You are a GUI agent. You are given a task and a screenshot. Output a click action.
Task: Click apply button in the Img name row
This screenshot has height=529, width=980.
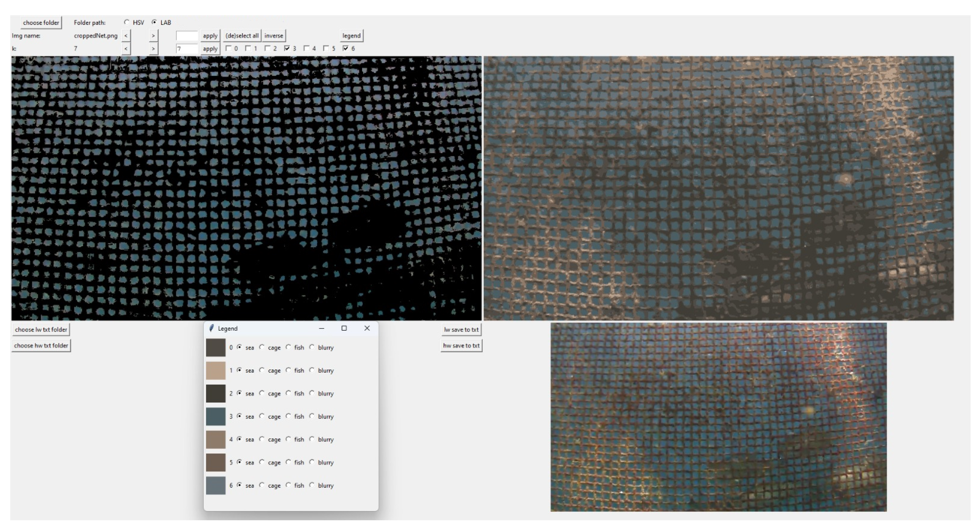210,36
